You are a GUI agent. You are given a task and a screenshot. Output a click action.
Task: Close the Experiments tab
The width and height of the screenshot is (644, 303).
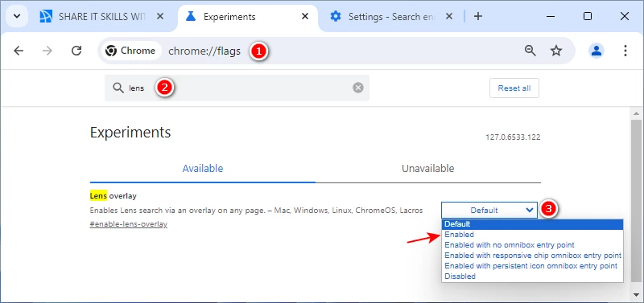pos(305,16)
